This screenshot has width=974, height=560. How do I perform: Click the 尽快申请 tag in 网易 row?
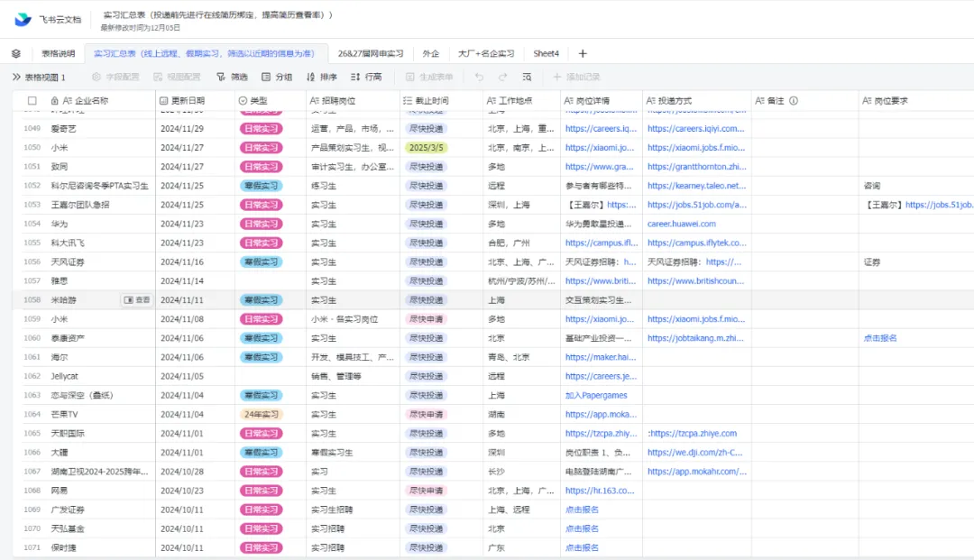[x=426, y=491]
